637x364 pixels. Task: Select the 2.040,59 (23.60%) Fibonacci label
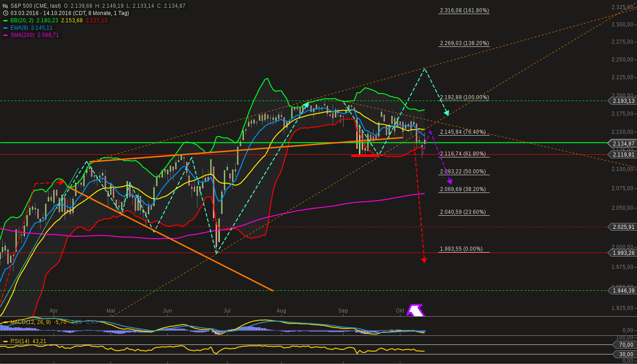(463, 212)
